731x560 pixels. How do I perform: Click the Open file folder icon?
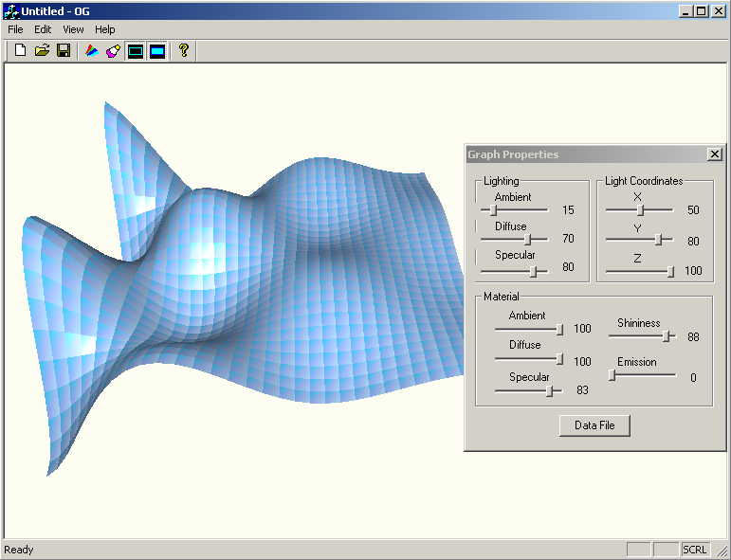[x=42, y=50]
